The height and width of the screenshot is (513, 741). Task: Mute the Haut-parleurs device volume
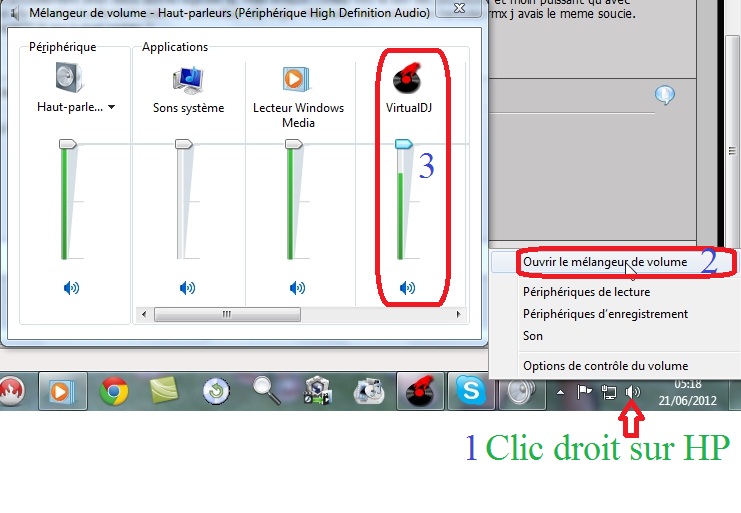[71, 287]
